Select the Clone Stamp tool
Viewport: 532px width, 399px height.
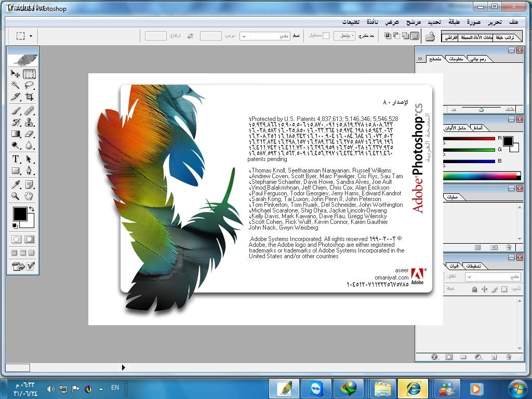(29, 122)
